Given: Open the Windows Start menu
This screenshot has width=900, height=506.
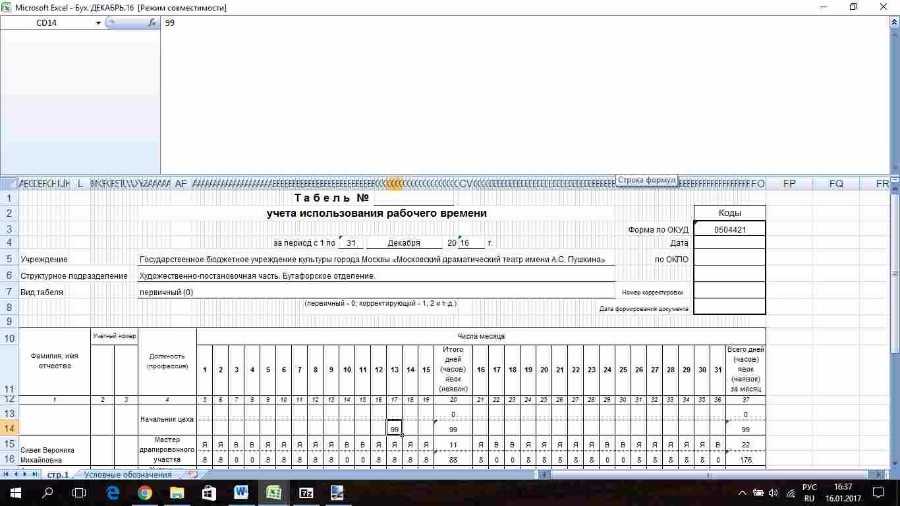Looking at the screenshot, I should 16,492.
